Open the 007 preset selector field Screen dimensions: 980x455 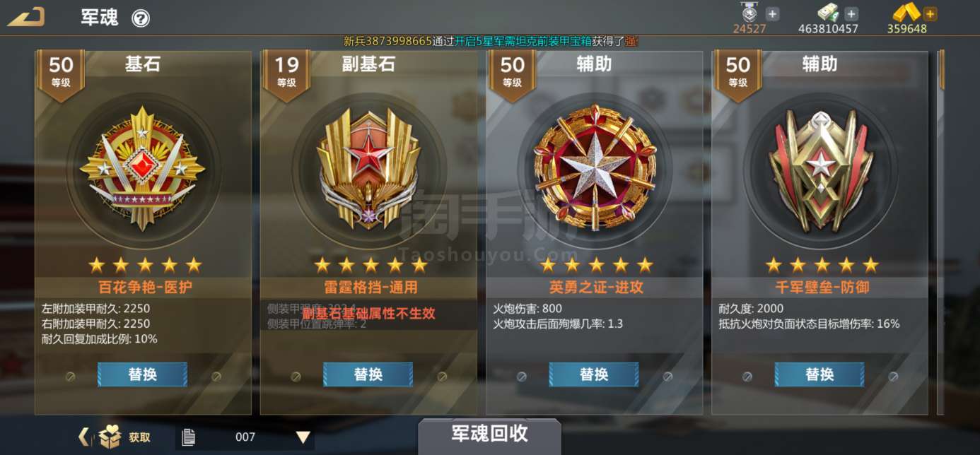245,437
